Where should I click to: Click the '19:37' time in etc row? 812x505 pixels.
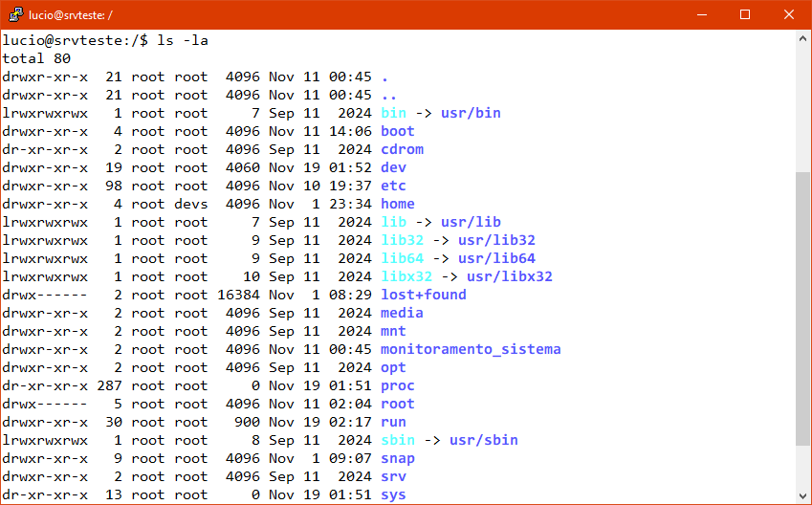point(351,186)
